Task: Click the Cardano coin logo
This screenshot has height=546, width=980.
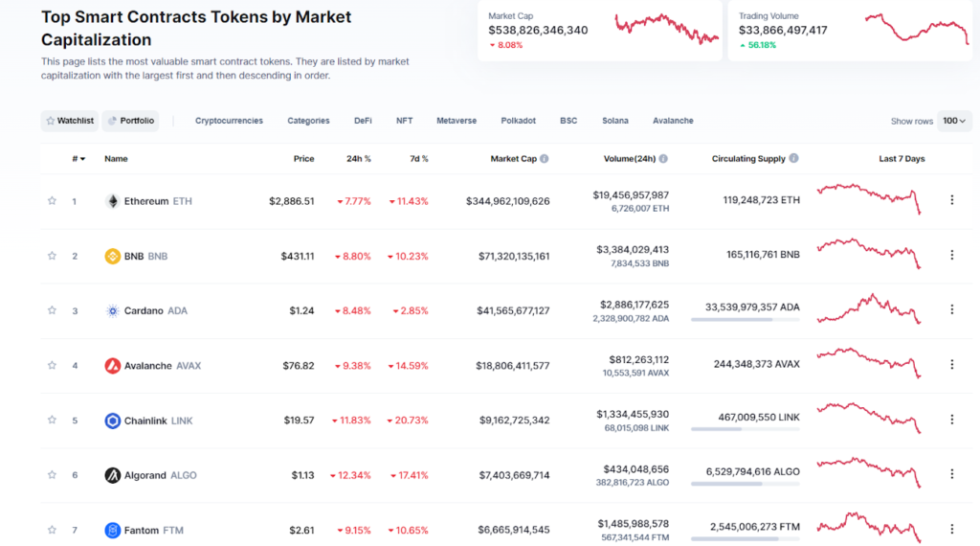Action: pyautogui.click(x=113, y=310)
